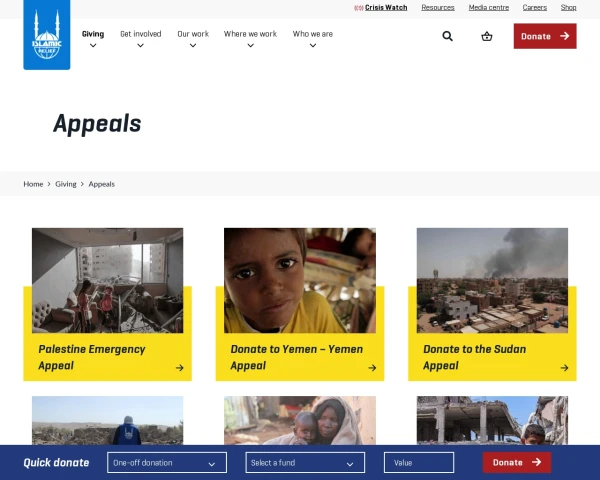Click the arrow on Sudan Appeal card

coord(564,368)
